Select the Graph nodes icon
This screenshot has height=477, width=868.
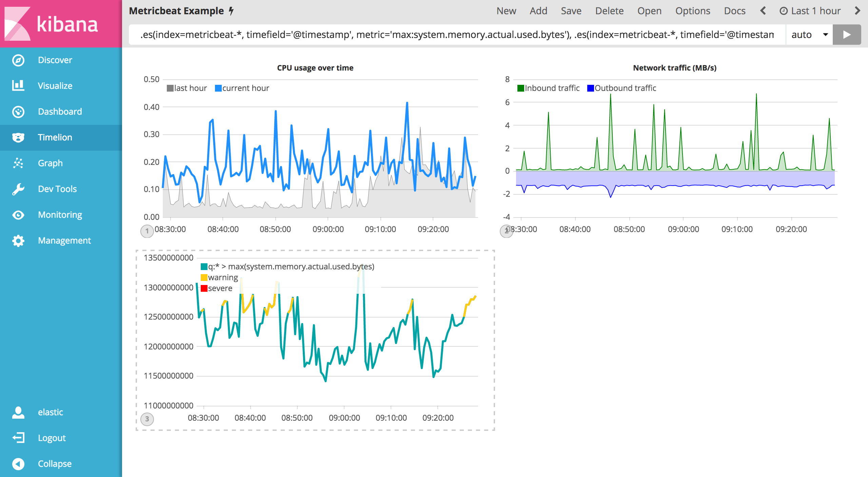pos(18,163)
